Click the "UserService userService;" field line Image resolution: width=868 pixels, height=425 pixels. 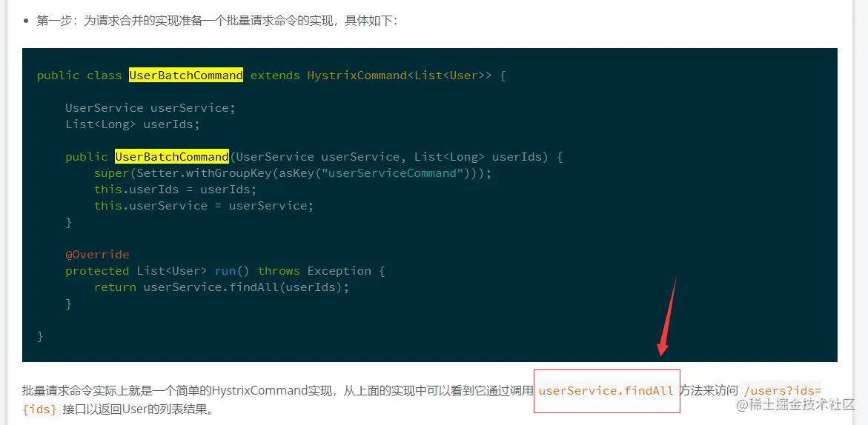(x=150, y=108)
